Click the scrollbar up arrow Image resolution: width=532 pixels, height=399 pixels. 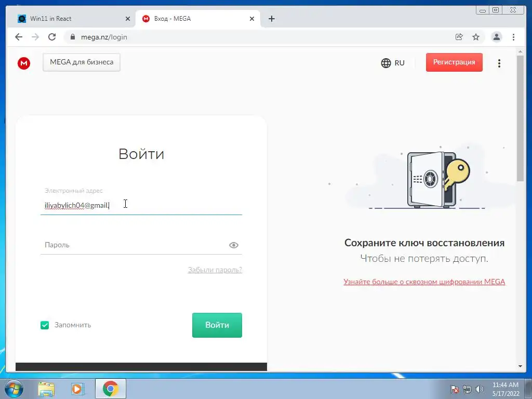[520, 51]
